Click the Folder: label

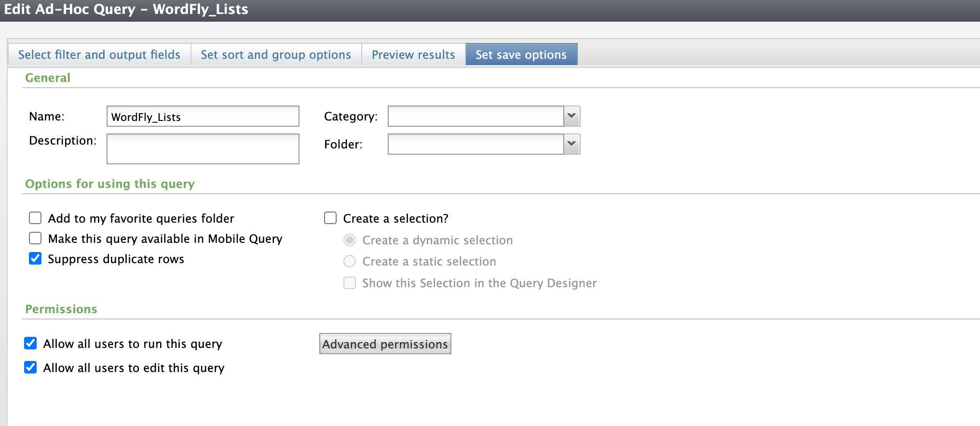coord(343,145)
